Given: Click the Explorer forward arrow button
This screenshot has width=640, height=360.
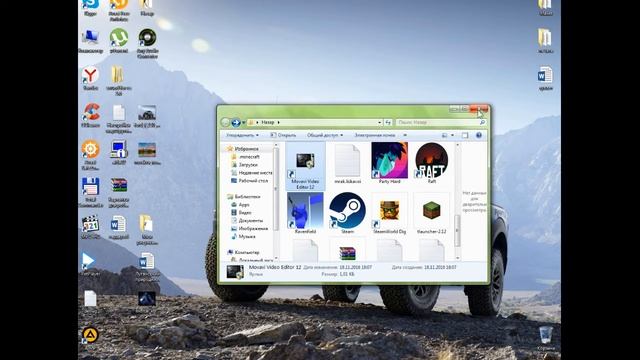Looking at the screenshot, I should 236,122.
